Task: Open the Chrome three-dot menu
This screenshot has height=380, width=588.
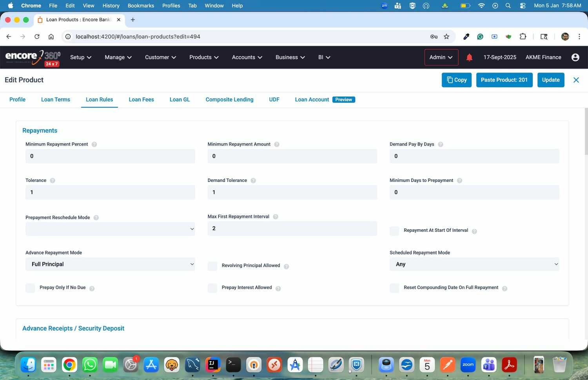Action: (x=579, y=36)
